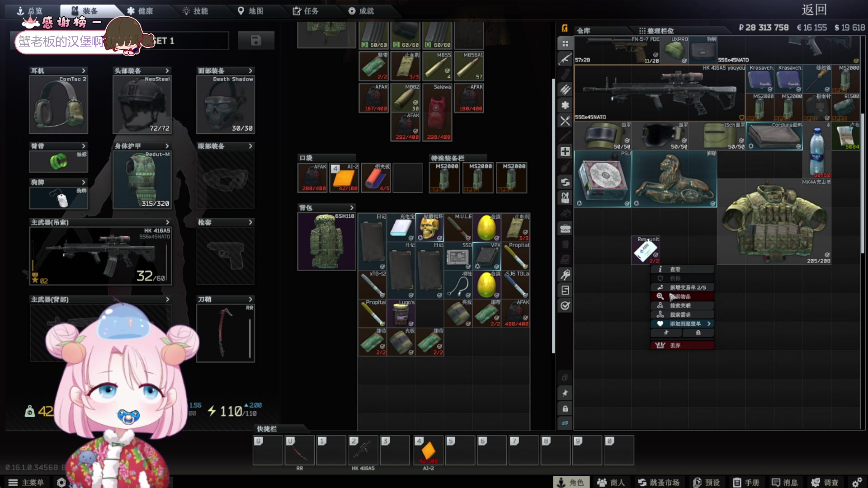Viewport: 868px width, 488px height.
Task: Choose 查看 inspect in the context menu
Action: tap(682, 269)
